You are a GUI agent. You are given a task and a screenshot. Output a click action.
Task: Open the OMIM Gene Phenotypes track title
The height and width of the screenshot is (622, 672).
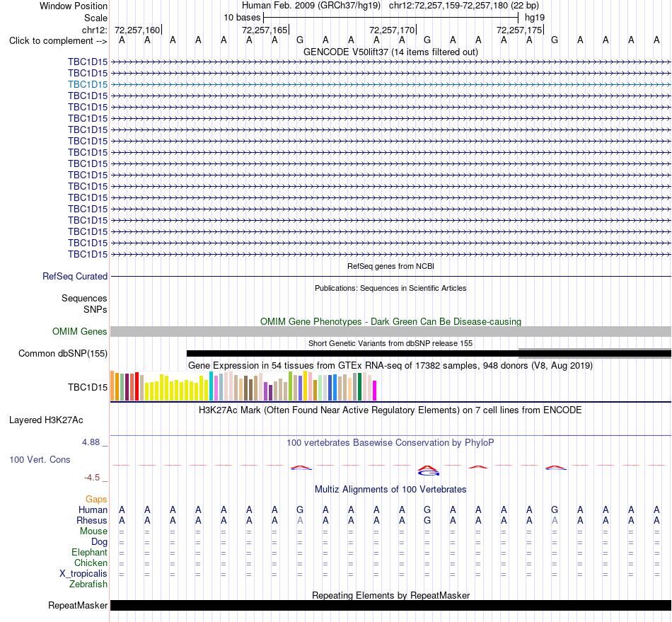(x=390, y=321)
